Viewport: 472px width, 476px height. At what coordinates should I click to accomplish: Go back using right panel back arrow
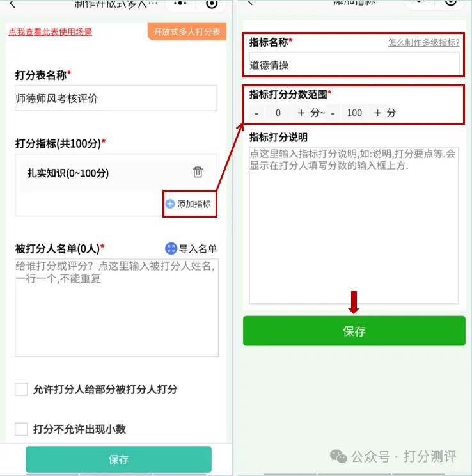(250, 3)
